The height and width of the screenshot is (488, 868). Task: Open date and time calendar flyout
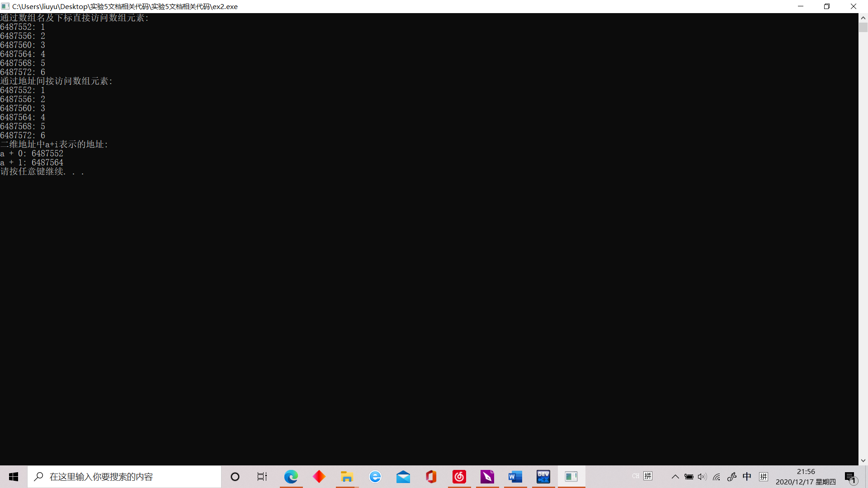tap(806, 477)
